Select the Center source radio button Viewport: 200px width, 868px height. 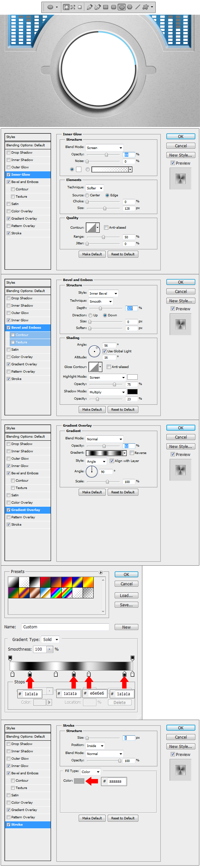[87, 195]
